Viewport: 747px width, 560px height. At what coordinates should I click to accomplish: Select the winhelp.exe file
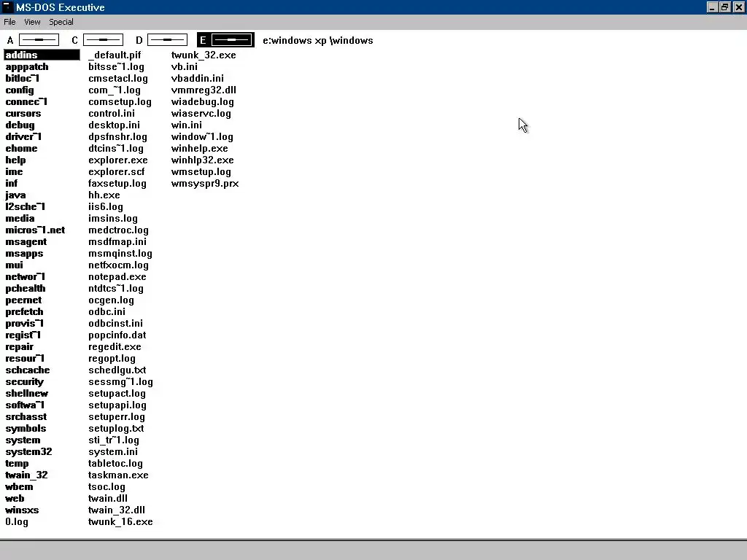coord(200,148)
